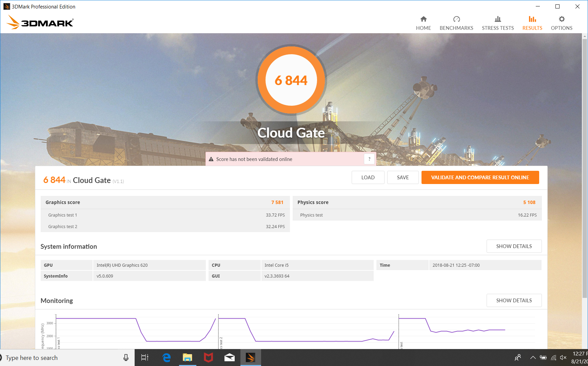Show hidden system tray icons
The width and height of the screenshot is (588, 366).
(533, 358)
